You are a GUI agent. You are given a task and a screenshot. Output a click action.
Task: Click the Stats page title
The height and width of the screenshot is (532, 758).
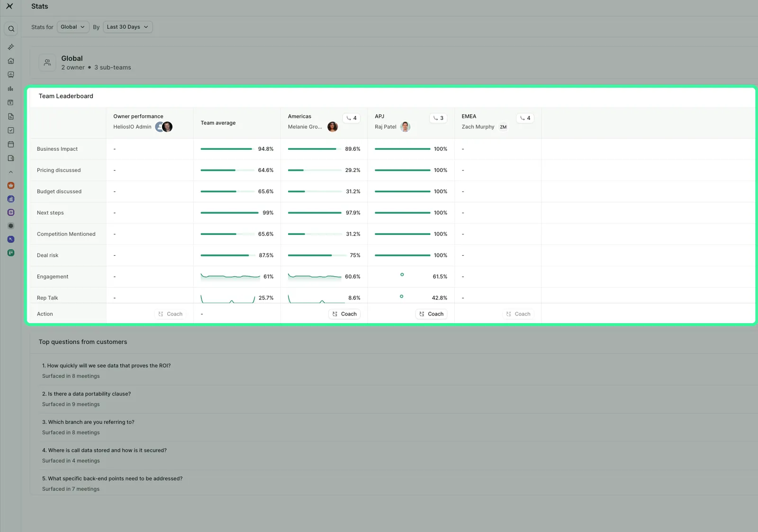coord(40,6)
